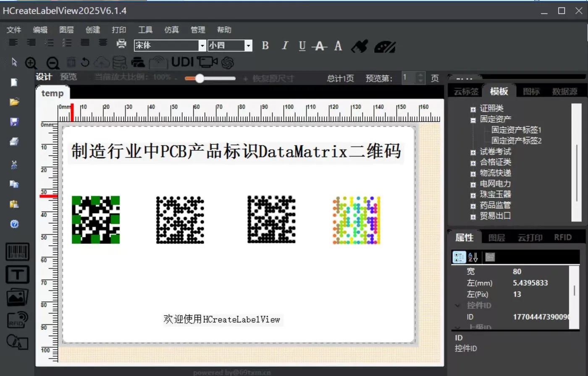Click the blue help question icon

[x=14, y=224]
